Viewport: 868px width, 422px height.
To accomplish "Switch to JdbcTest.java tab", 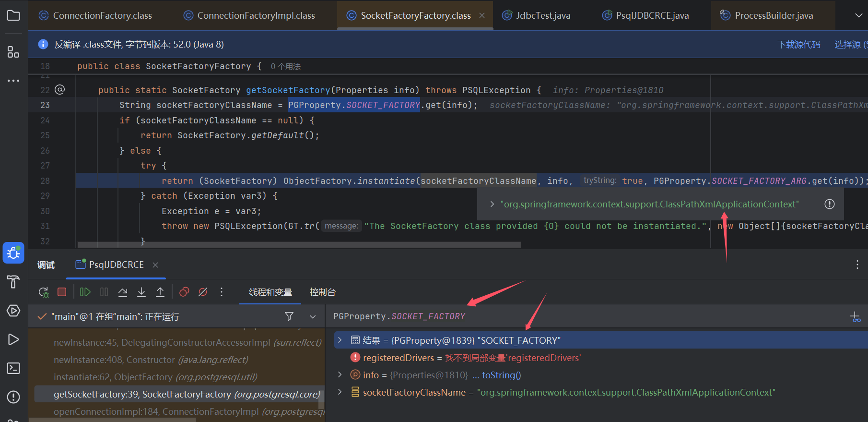I will tap(537, 15).
